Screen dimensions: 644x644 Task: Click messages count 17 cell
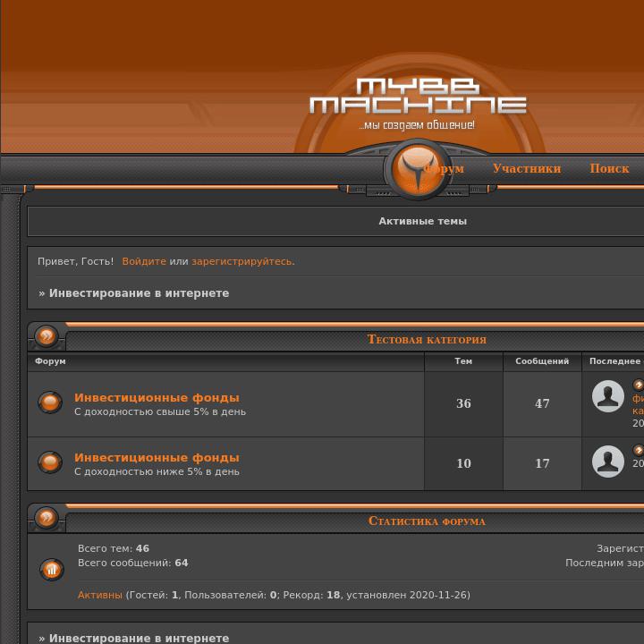tap(542, 463)
